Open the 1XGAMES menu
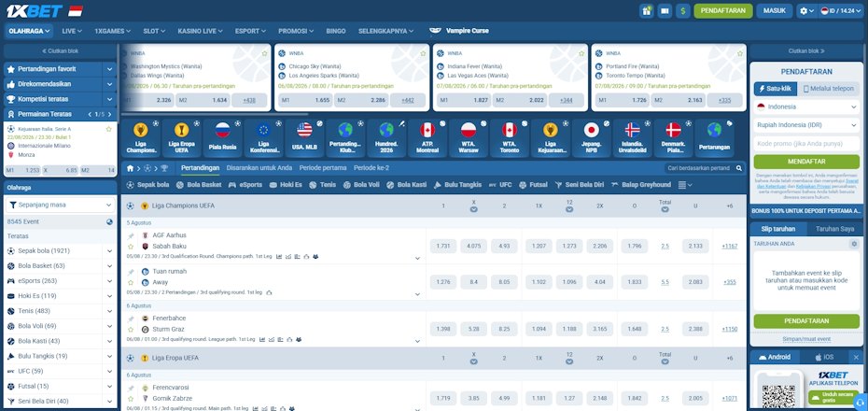 point(112,31)
